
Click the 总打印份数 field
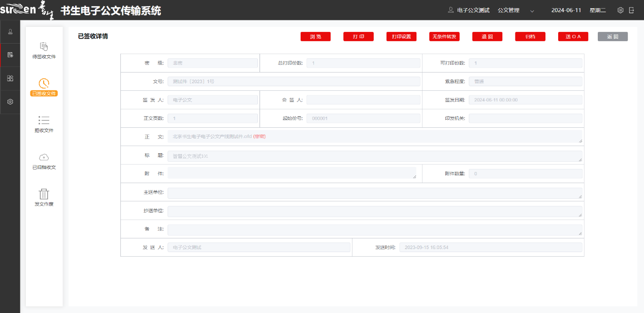coord(364,63)
